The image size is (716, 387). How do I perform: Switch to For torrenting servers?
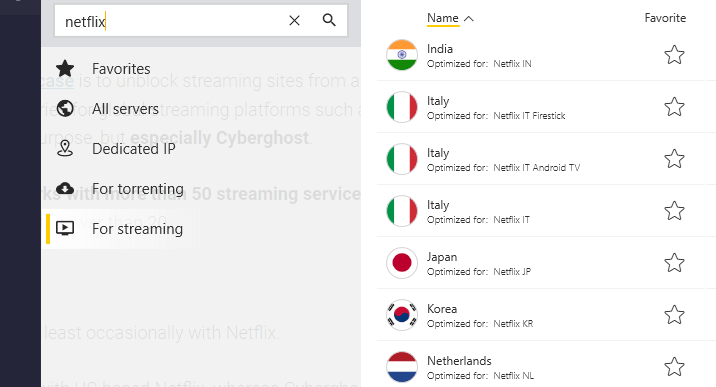click(137, 189)
